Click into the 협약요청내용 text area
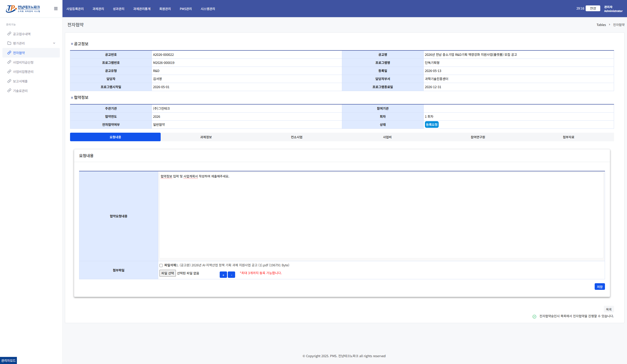627x364 pixels. click(381, 215)
